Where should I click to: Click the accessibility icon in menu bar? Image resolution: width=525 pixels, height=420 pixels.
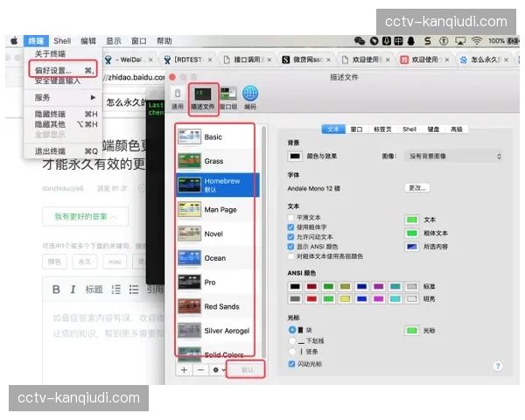tap(444, 41)
